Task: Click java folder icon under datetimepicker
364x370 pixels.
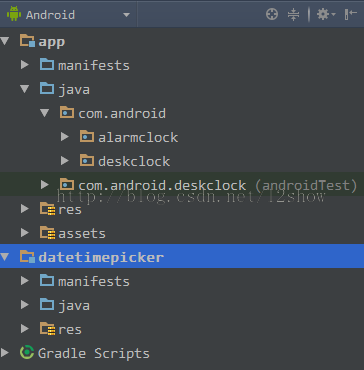Action: (x=47, y=304)
